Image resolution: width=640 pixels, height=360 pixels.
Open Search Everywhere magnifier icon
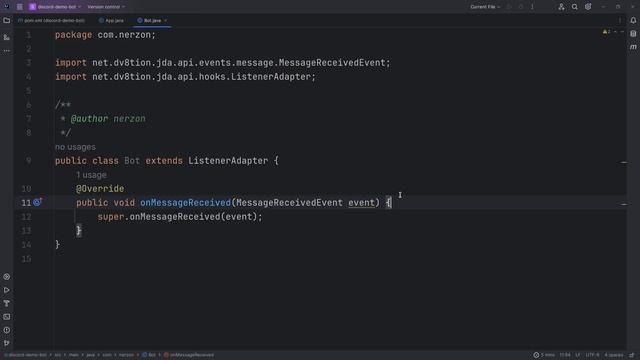pyautogui.click(x=574, y=7)
